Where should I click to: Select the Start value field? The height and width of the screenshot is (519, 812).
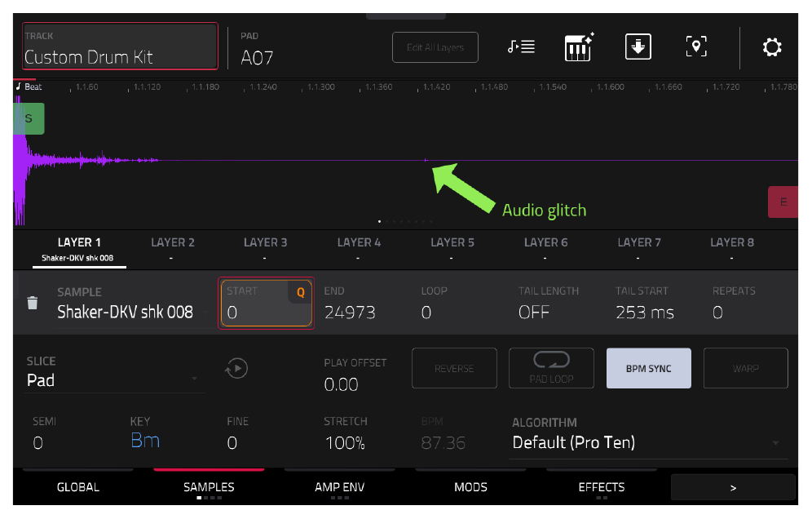[x=266, y=304]
